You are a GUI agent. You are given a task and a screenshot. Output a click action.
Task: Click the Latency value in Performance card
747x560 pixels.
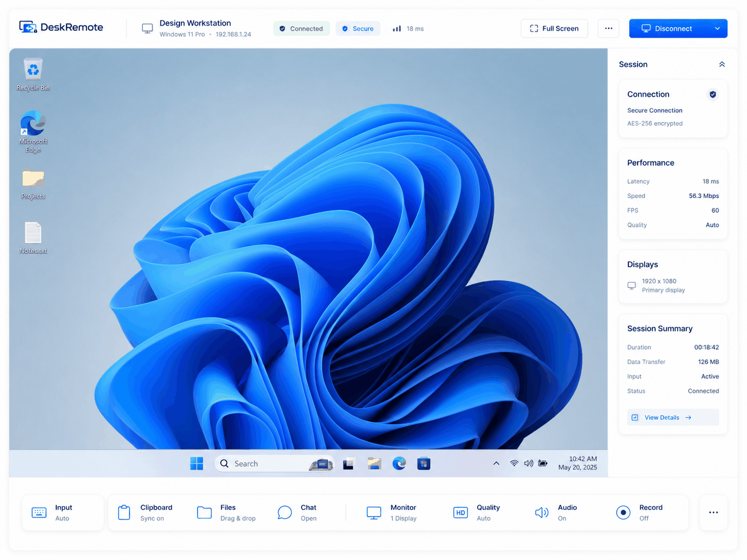pos(710,182)
